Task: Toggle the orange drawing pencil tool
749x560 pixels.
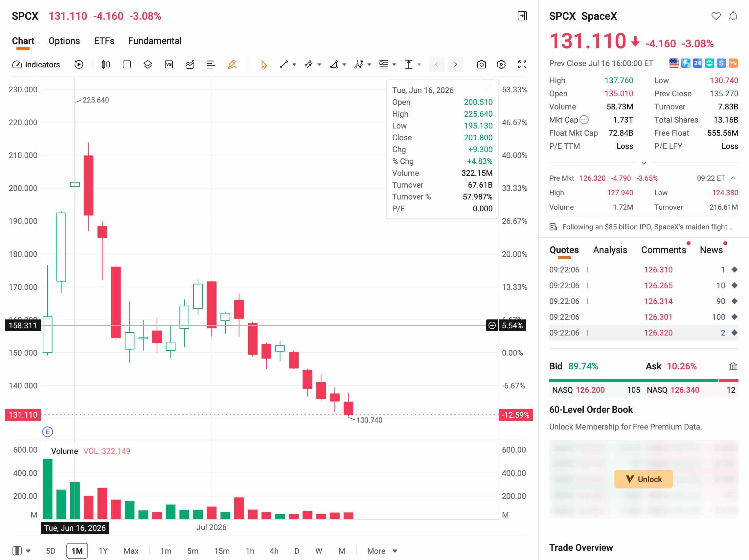Action: pos(232,64)
